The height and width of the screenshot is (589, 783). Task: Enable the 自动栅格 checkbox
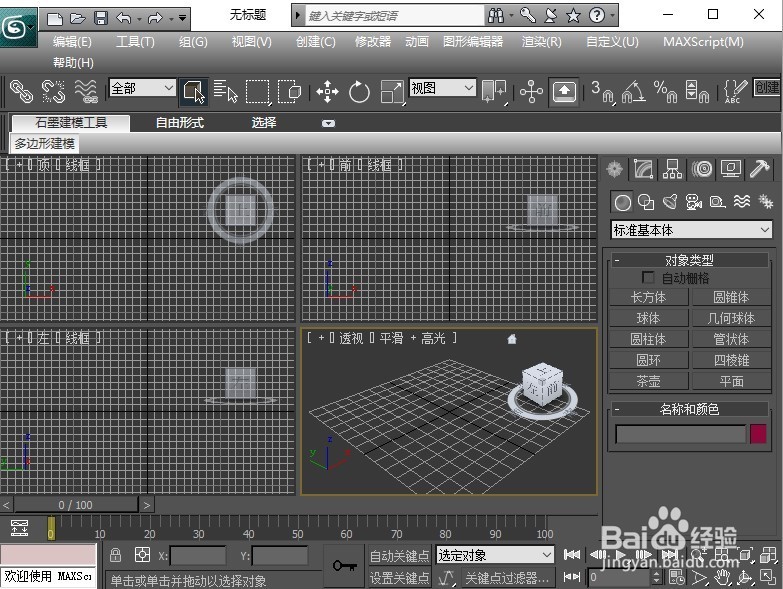[x=648, y=278]
